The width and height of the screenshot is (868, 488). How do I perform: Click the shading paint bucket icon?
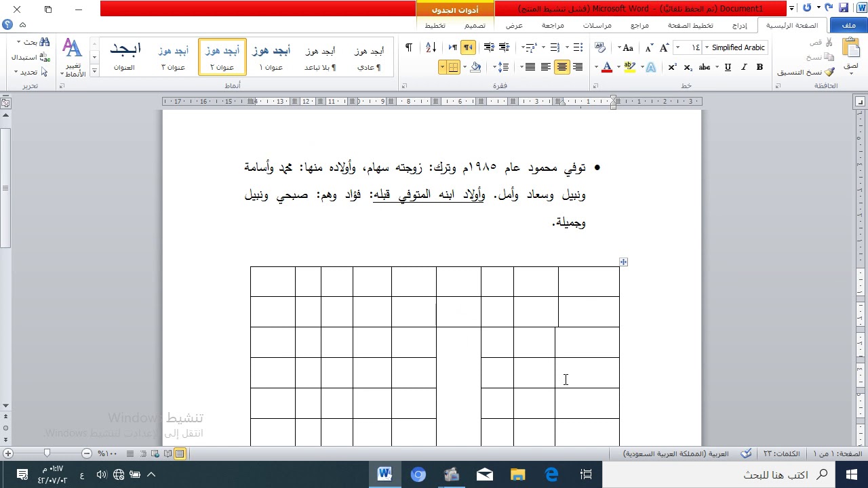point(475,67)
